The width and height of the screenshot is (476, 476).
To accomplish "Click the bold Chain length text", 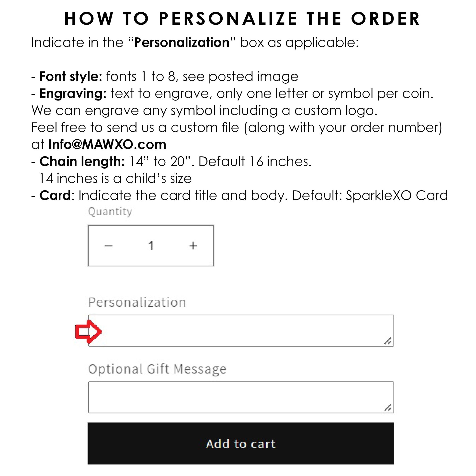I will click(82, 162).
